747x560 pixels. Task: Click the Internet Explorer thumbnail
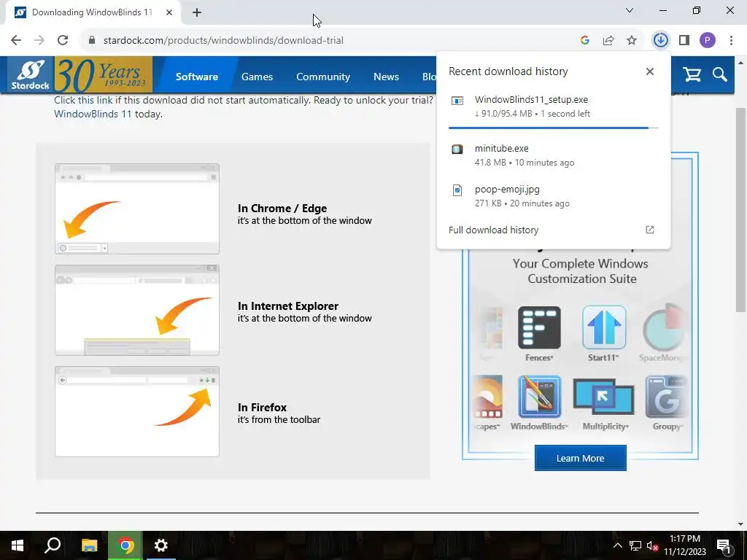[x=137, y=310]
